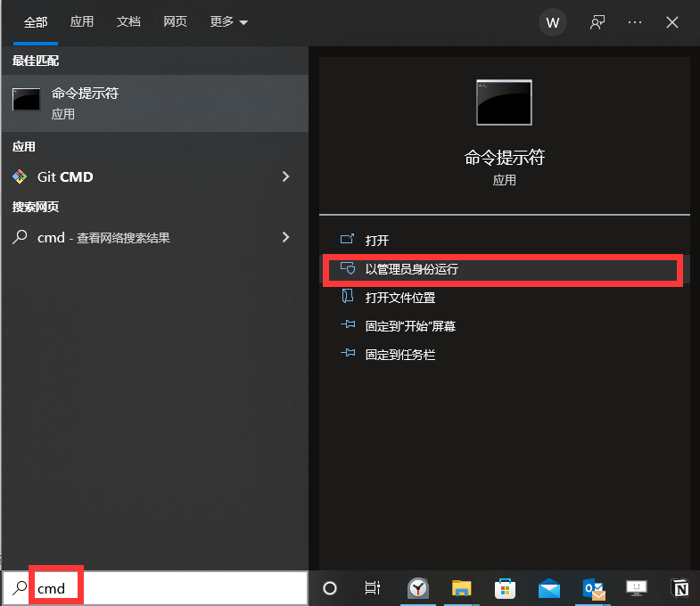700x606 pixels.
Task: Click the search box containing cmd
Action: click(155, 588)
